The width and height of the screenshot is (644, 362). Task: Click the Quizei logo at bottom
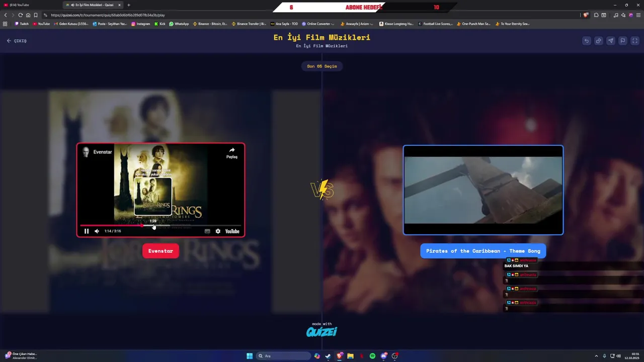pos(321,331)
